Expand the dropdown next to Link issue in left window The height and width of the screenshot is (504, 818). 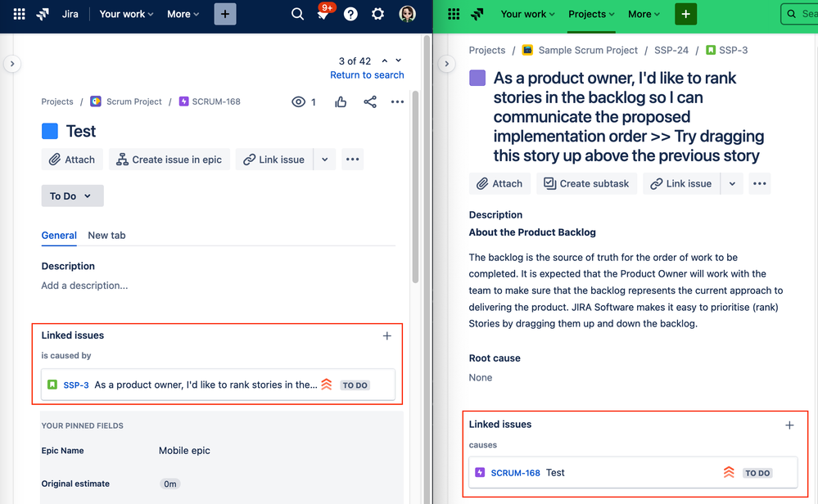click(324, 160)
